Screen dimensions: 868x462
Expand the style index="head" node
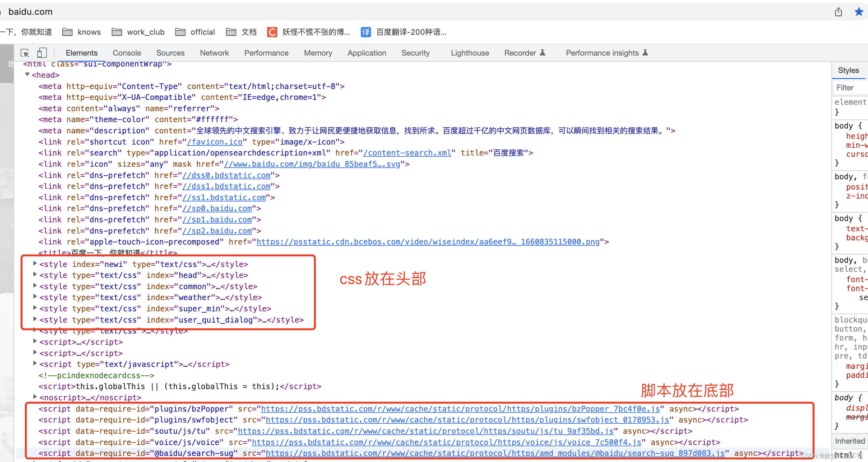coord(35,274)
